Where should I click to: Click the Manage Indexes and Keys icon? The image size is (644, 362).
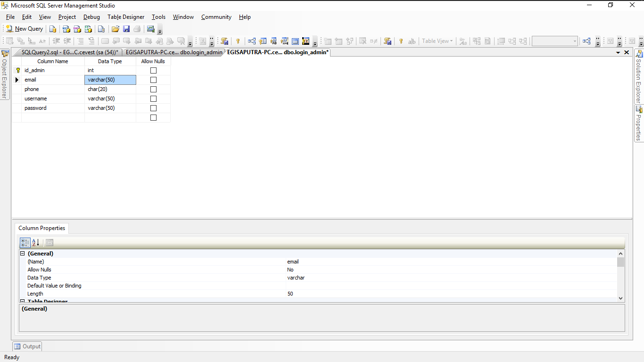pyautogui.click(x=263, y=41)
